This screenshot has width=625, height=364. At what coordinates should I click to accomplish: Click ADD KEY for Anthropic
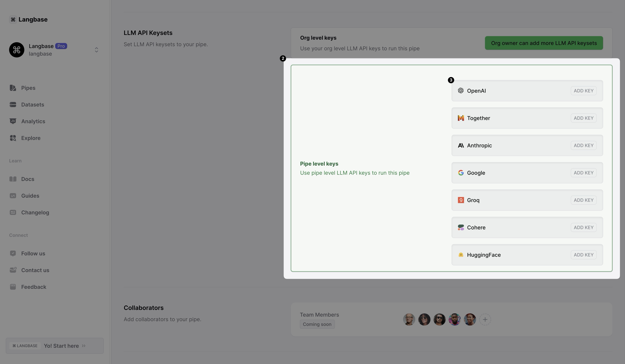click(583, 146)
